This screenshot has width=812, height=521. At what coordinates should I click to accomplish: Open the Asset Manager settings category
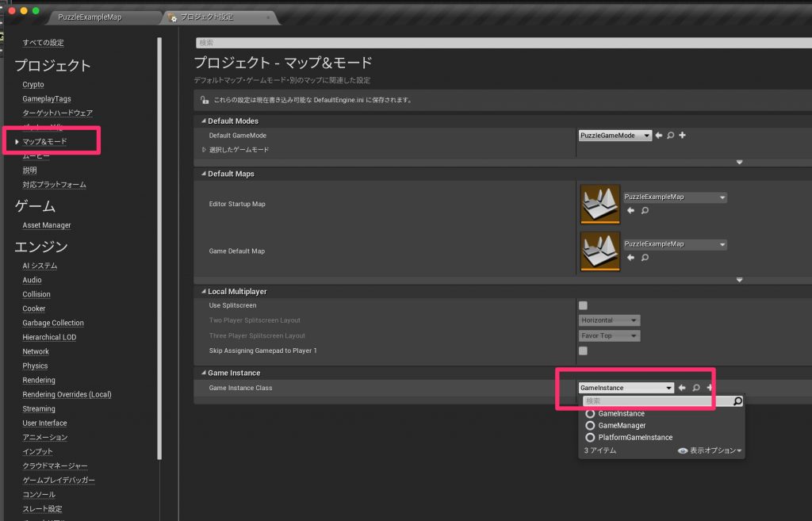click(x=47, y=225)
